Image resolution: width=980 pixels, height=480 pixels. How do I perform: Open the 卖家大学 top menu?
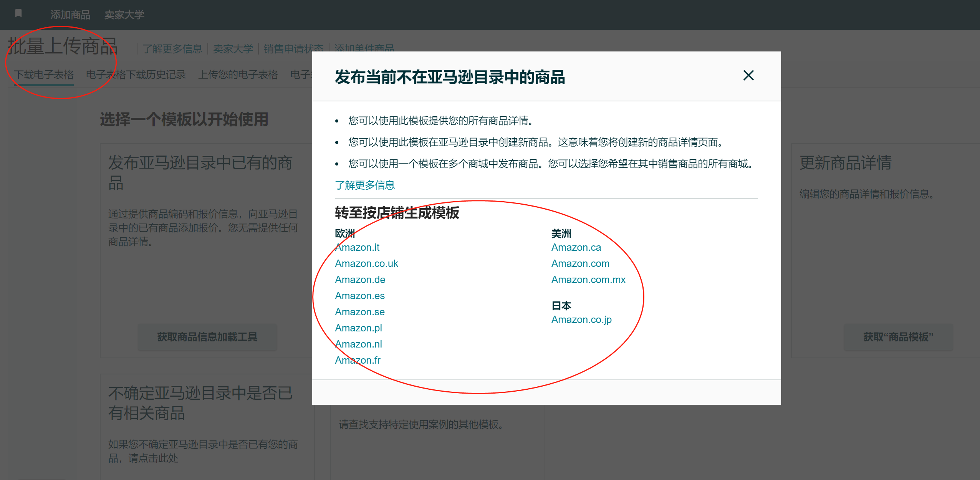pyautogui.click(x=124, y=15)
